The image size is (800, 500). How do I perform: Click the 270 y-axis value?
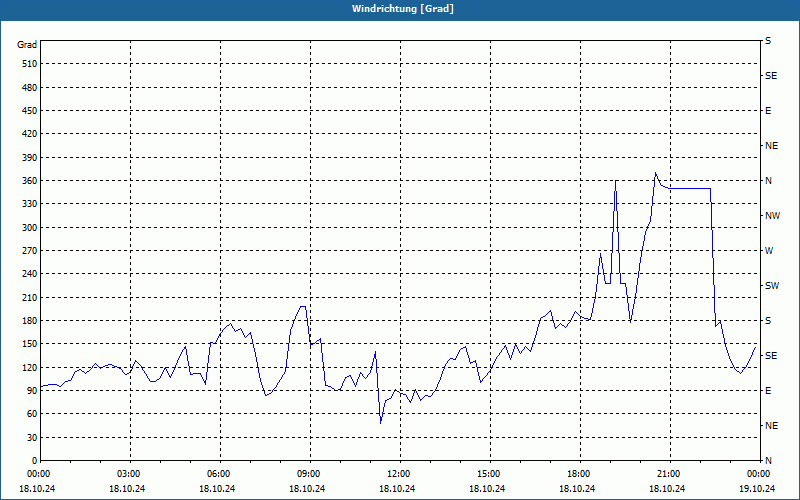point(30,251)
